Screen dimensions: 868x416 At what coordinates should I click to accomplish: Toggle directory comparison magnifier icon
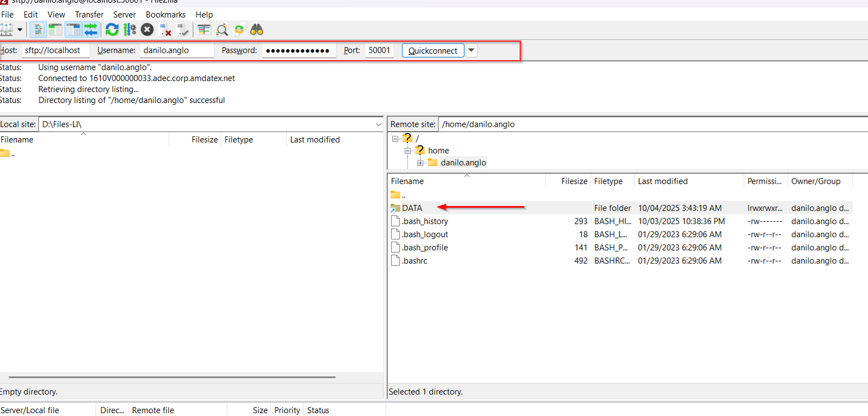click(222, 29)
